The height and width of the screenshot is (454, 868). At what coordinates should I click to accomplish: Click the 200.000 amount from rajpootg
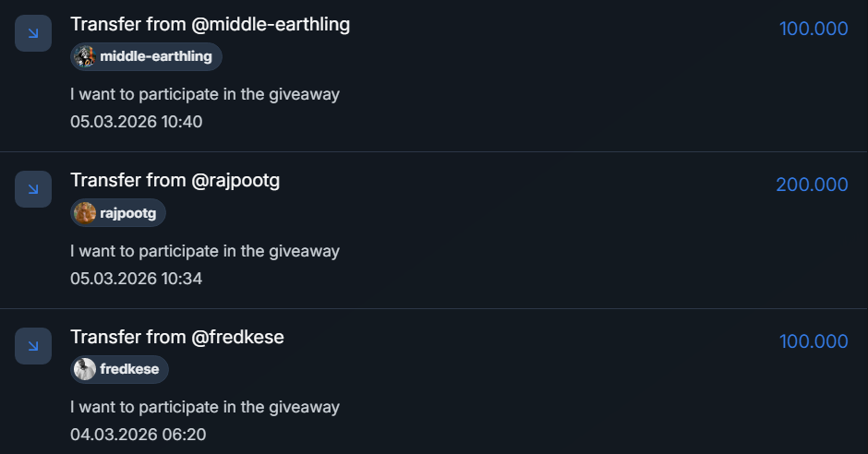812,185
